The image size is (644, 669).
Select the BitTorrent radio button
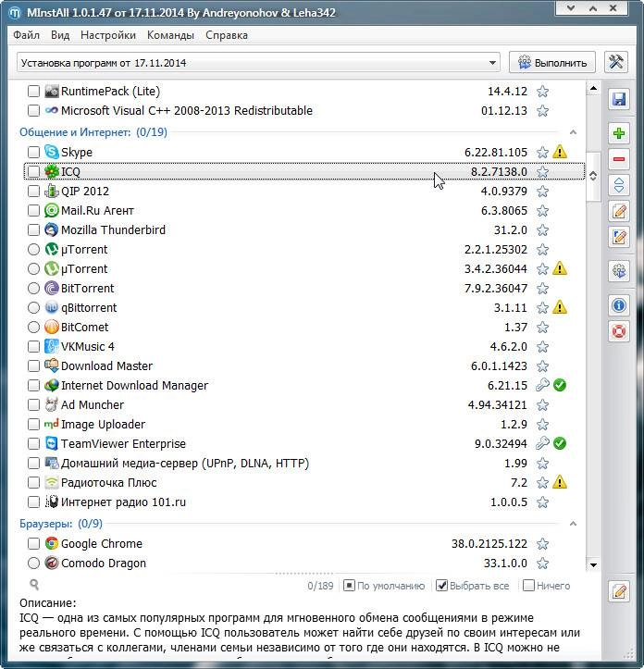point(33,289)
